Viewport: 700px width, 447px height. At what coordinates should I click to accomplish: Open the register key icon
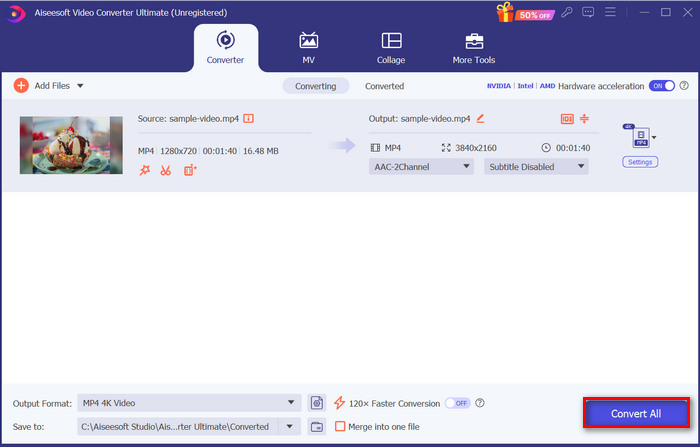pyautogui.click(x=567, y=12)
